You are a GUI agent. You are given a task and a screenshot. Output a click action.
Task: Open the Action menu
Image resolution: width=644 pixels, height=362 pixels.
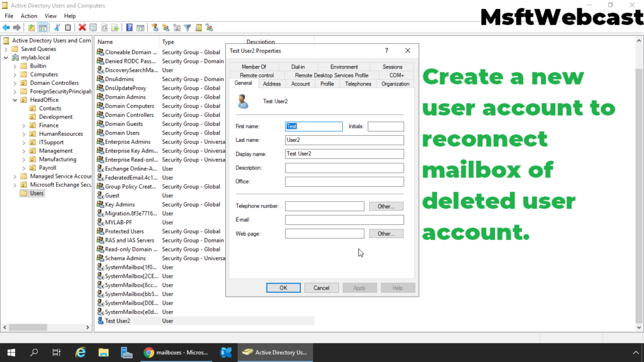point(29,16)
